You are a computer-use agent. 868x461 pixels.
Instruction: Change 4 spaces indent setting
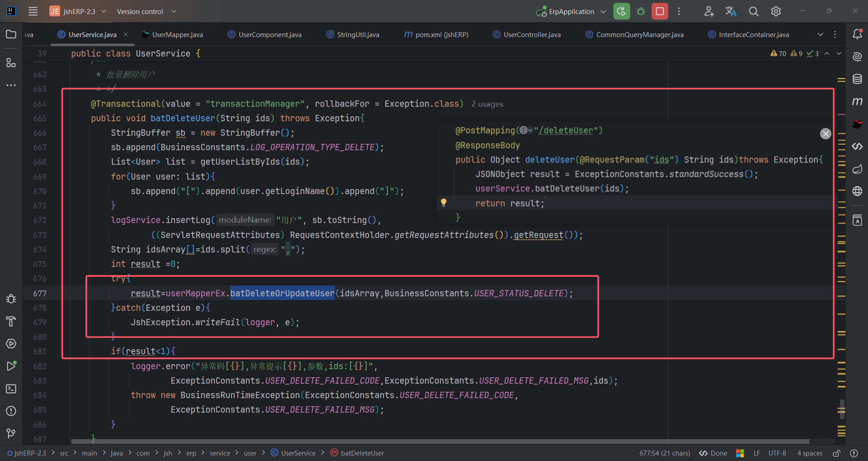(x=810, y=453)
